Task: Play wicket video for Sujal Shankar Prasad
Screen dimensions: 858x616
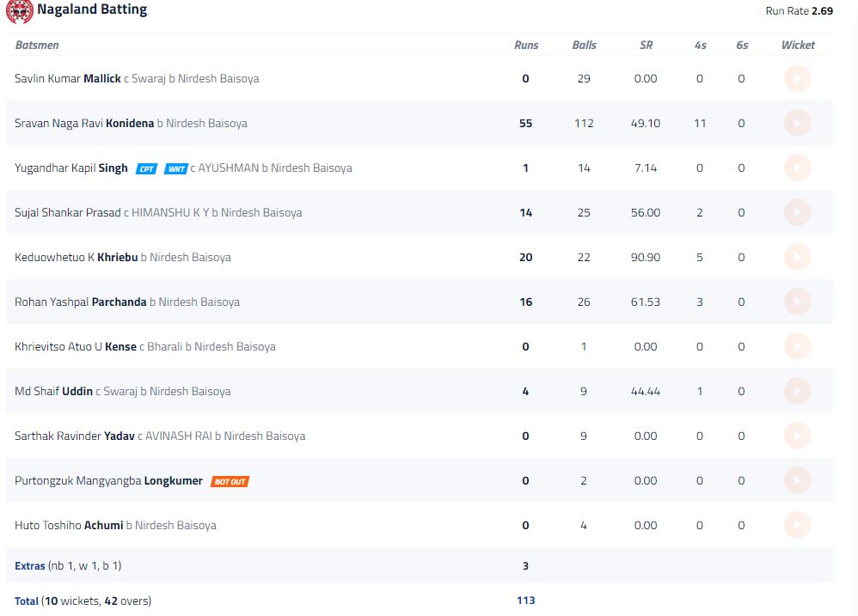Action: click(797, 212)
